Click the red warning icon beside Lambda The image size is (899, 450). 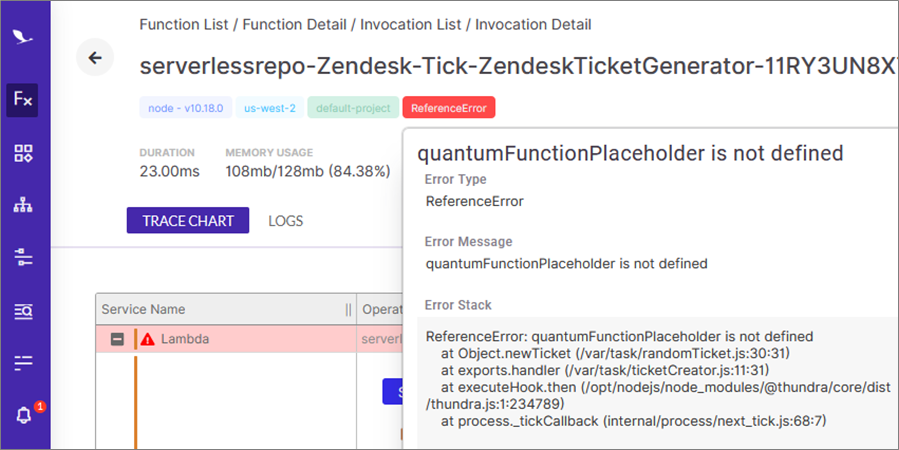coord(147,339)
